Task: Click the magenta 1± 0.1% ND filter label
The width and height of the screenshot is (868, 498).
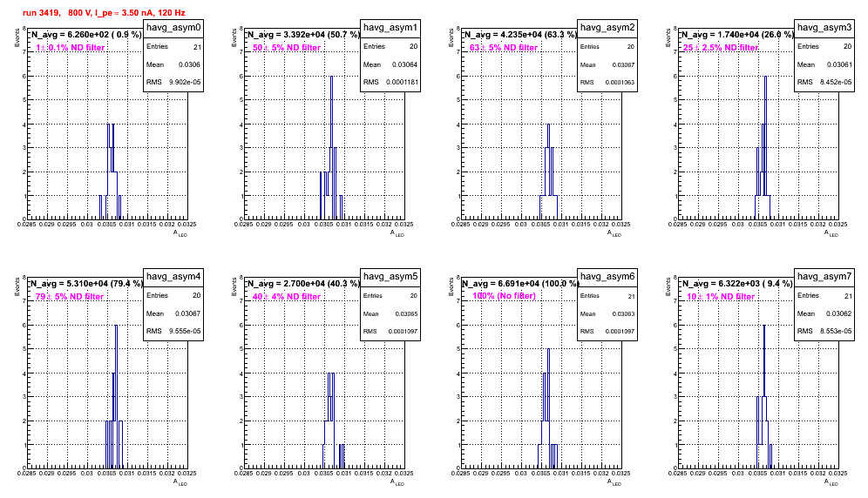Action: click(71, 48)
